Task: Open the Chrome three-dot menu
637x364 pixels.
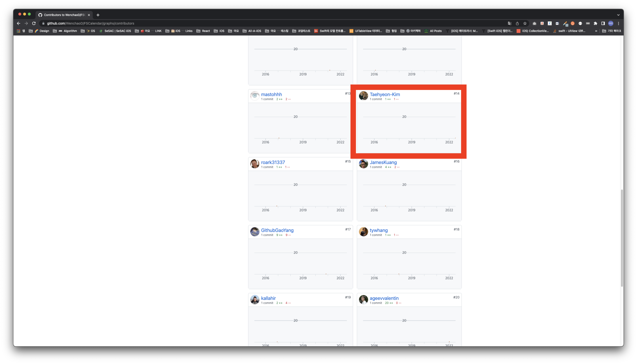Action: coord(619,23)
